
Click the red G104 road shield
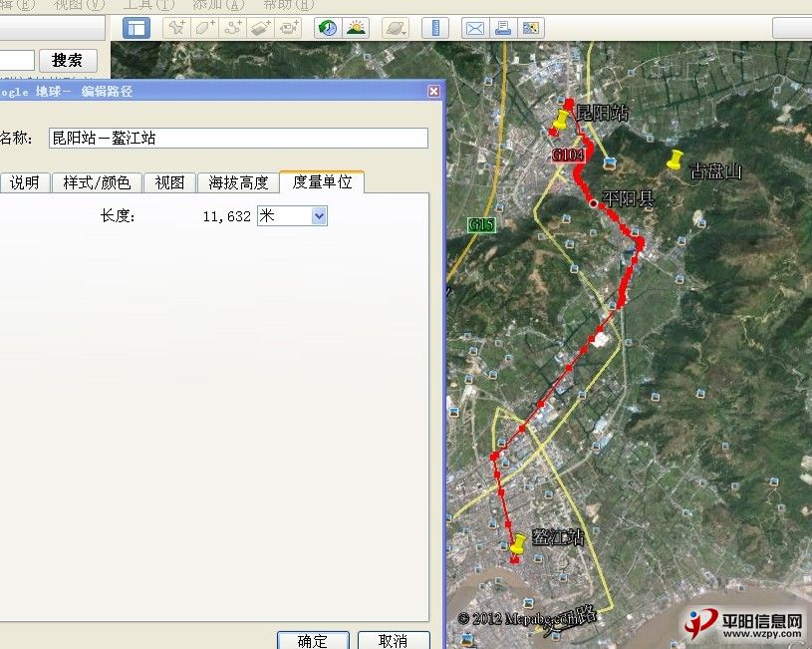click(568, 155)
